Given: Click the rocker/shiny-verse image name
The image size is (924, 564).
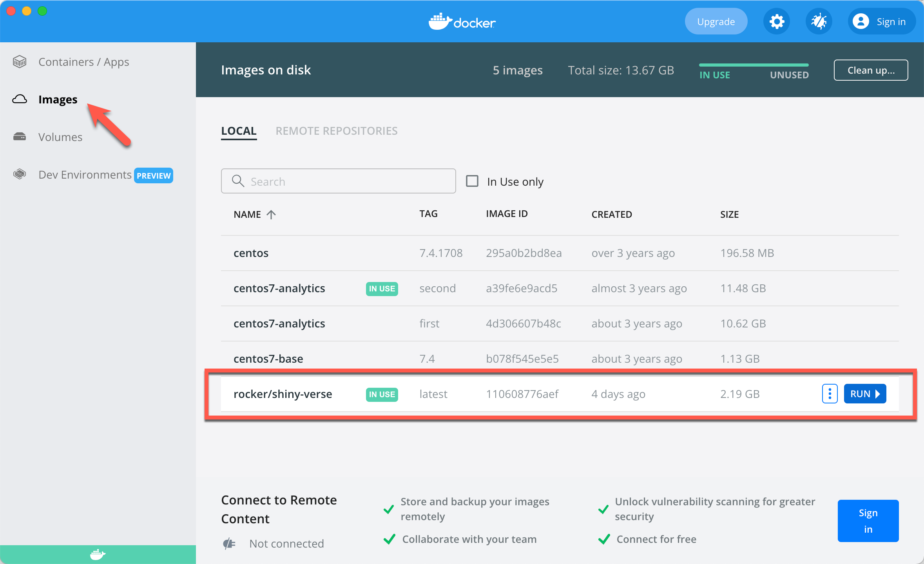Looking at the screenshot, I should click(x=283, y=394).
